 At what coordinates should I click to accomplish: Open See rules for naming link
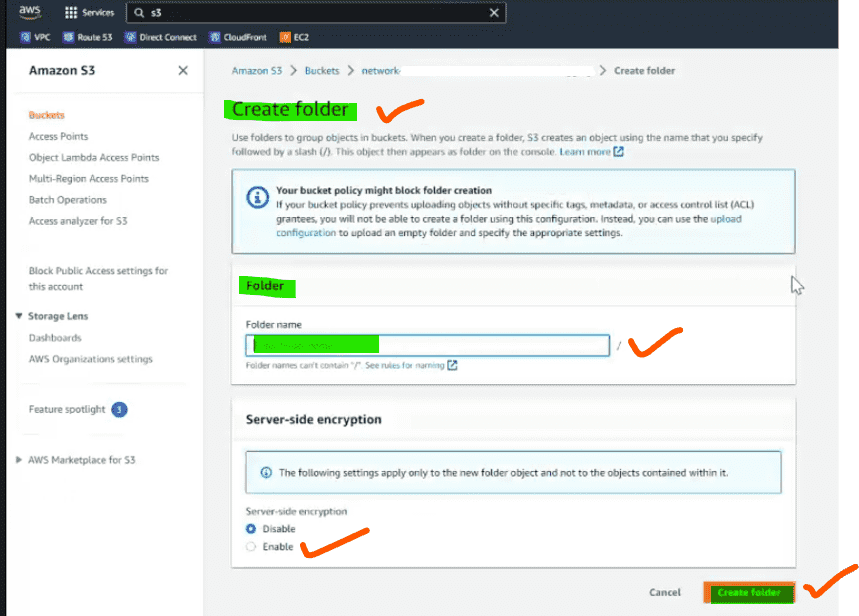click(404, 365)
